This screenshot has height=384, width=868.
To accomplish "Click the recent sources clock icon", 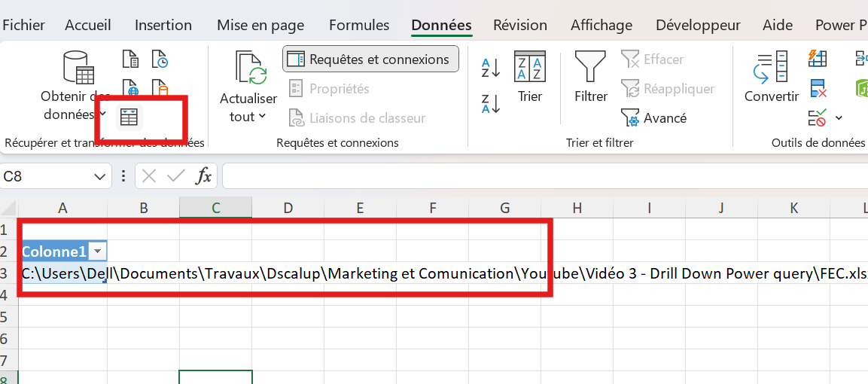I will 160,58.
